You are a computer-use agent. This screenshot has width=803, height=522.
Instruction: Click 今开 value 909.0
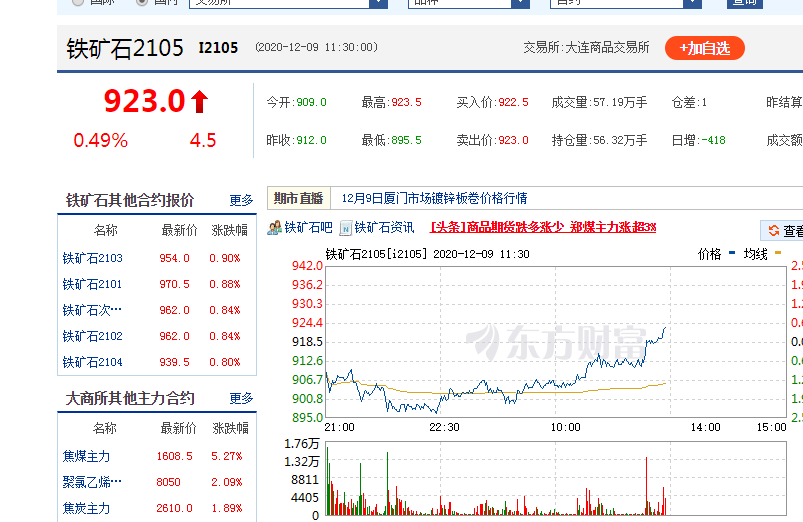pyautogui.click(x=311, y=102)
